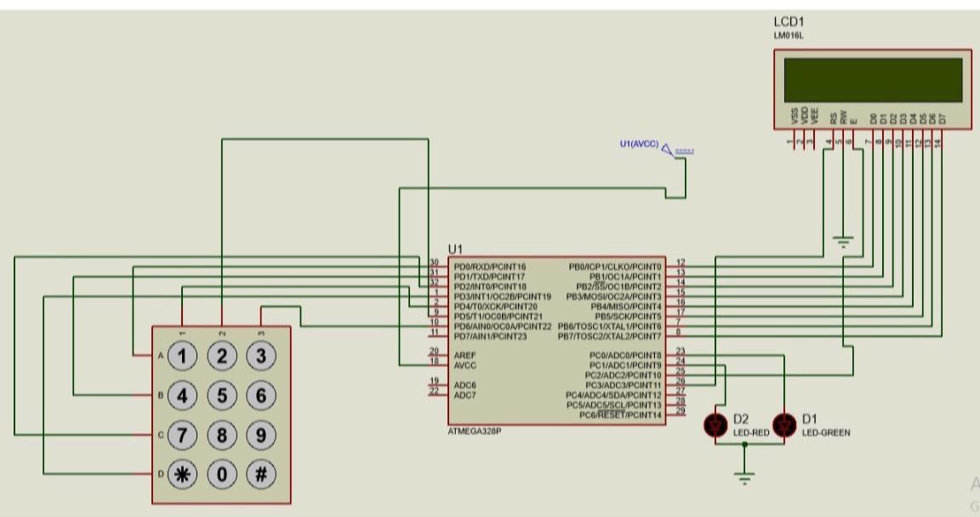Click the LED-RED label text
Image resolution: width=980 pixels, height=517 pixels.
[753, 434]
